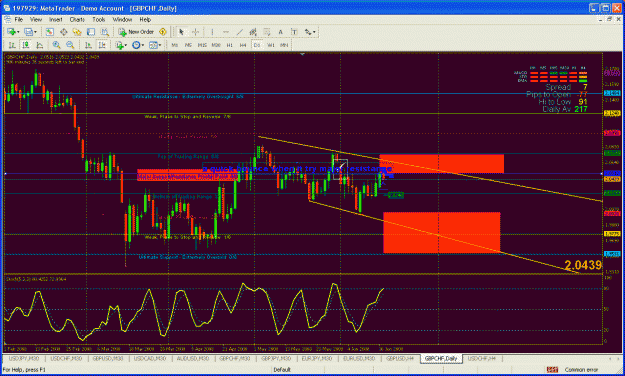Click the application icon beside File menu
This screenshot has height=376, width=625.
click(x=7, y=19)
